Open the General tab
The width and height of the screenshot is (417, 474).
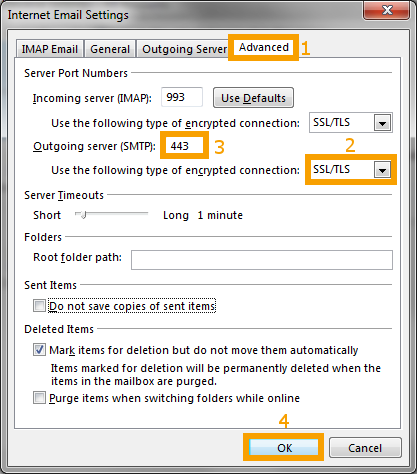tap(110, 49)
